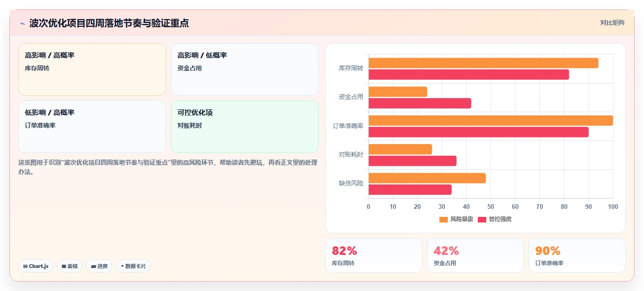
Task: Click the 订单准确率 y-axis label in the chart
Action: click(348, 126)
